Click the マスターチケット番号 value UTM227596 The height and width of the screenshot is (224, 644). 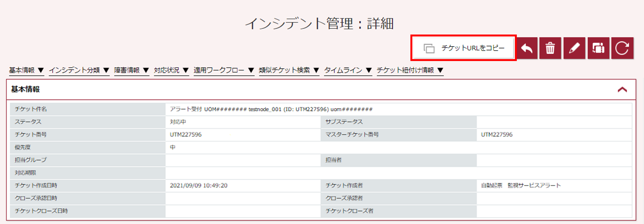(x=497, y=135)
